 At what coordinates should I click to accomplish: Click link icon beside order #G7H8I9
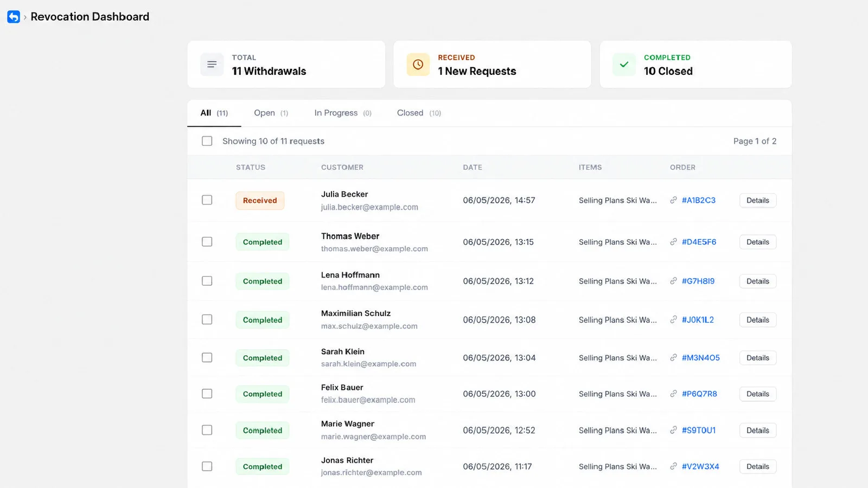(673, 281)
